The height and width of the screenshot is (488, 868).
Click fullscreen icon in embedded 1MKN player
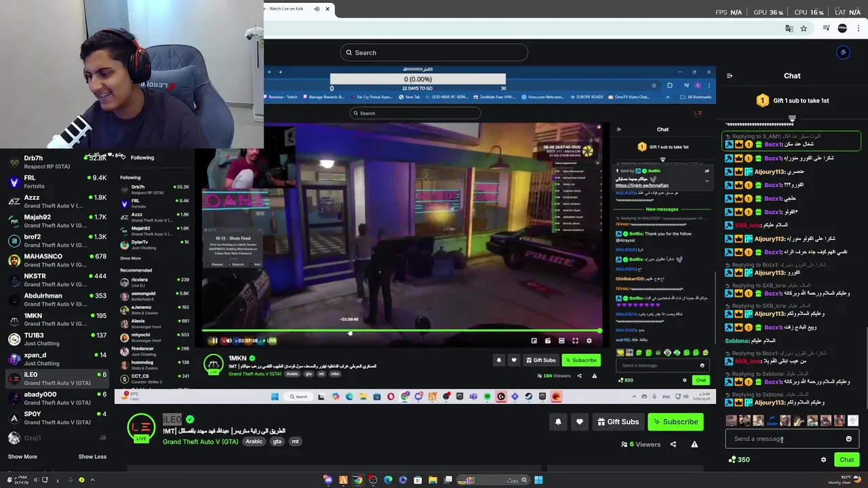pyautogui.click(x=575, y=341)
